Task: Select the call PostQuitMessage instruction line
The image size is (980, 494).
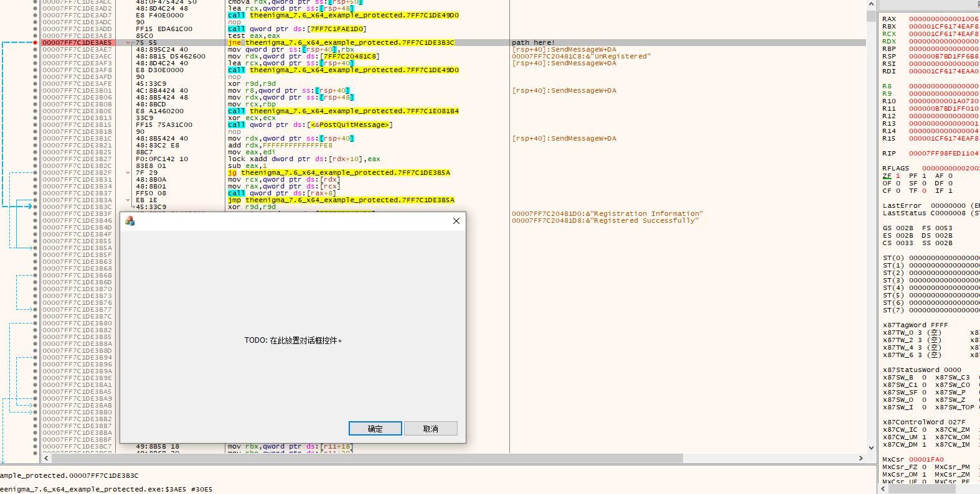Action: (309, 125)
